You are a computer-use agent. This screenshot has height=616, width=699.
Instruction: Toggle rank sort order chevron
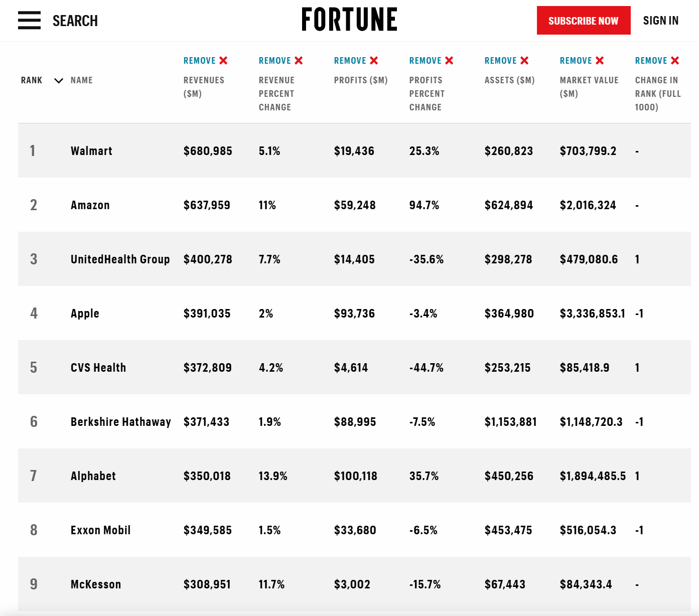[59, 81]
